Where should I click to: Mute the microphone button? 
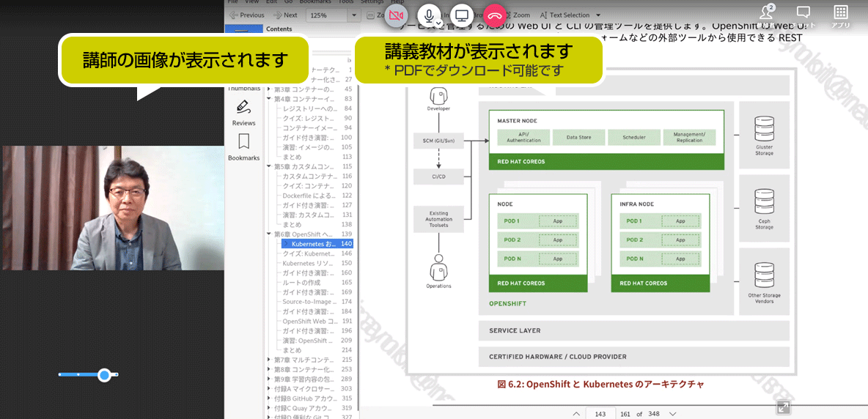point(427,15)
